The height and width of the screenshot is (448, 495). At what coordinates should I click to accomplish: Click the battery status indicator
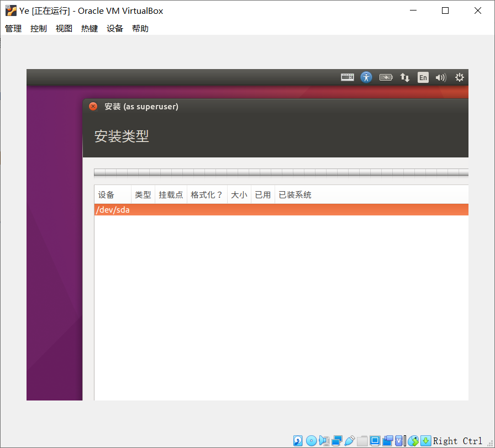point(386,77)
